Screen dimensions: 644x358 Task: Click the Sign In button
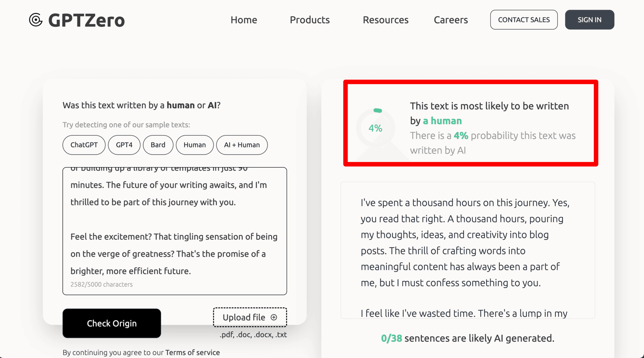[589, 19]
